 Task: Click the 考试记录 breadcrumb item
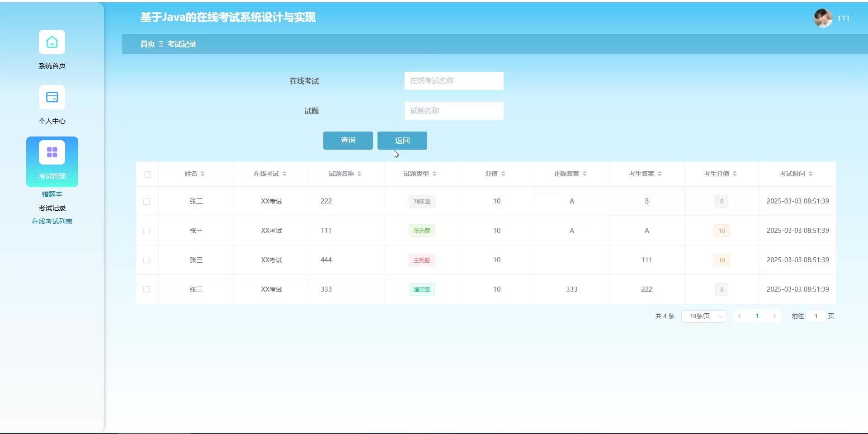point(182,44)
